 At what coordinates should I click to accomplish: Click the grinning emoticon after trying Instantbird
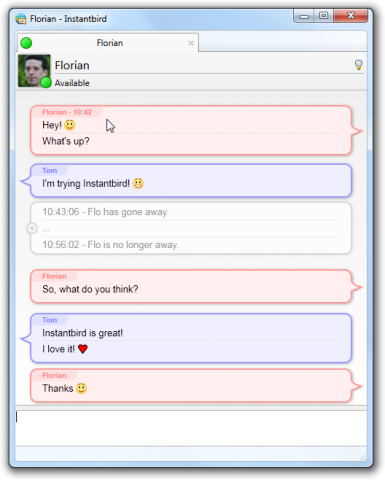[138, 183]
